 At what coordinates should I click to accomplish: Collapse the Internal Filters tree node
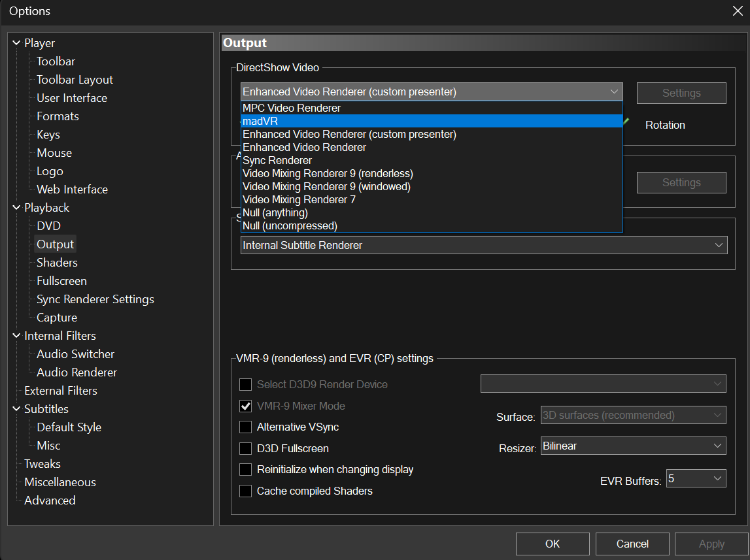coord(16,335)
